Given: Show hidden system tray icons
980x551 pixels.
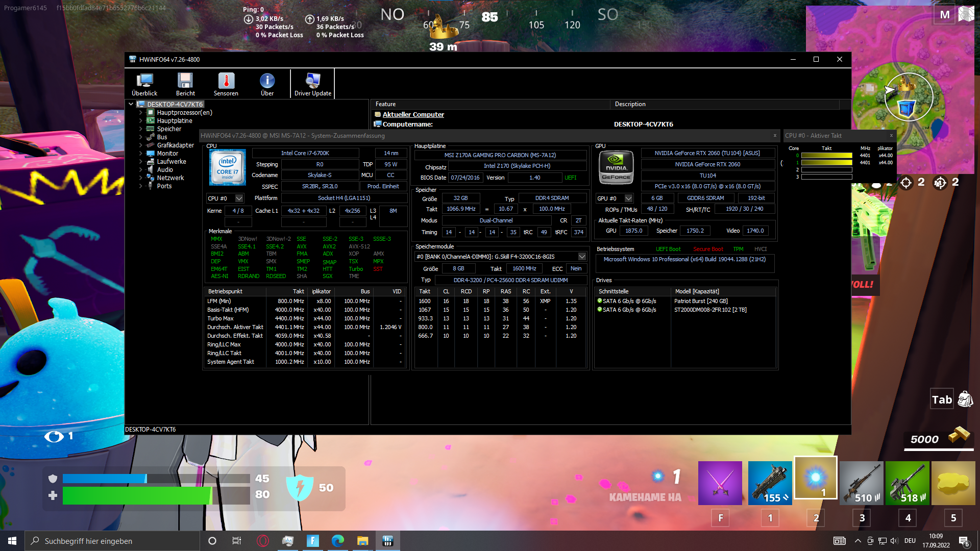Looking at the screenshot, I should (x=857, y=541).
